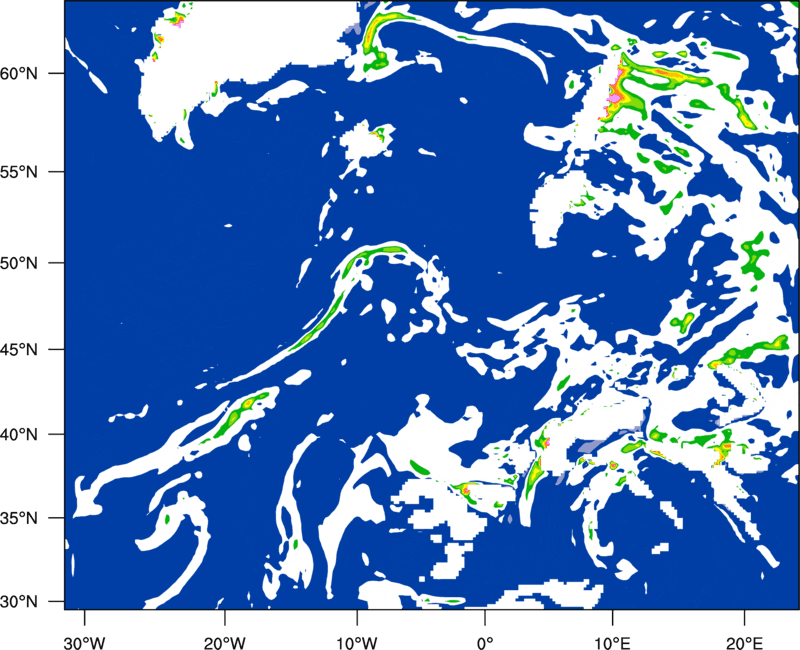800x650 pixels.
Task: Click the 55°N latitude label
Action: pyautogui.click(x=19, y=172)
